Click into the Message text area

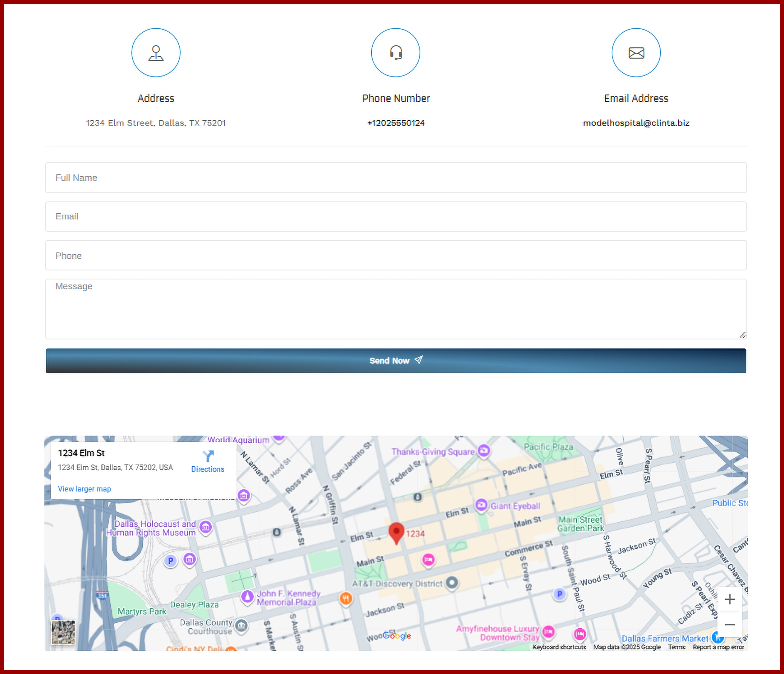(396, 309)
